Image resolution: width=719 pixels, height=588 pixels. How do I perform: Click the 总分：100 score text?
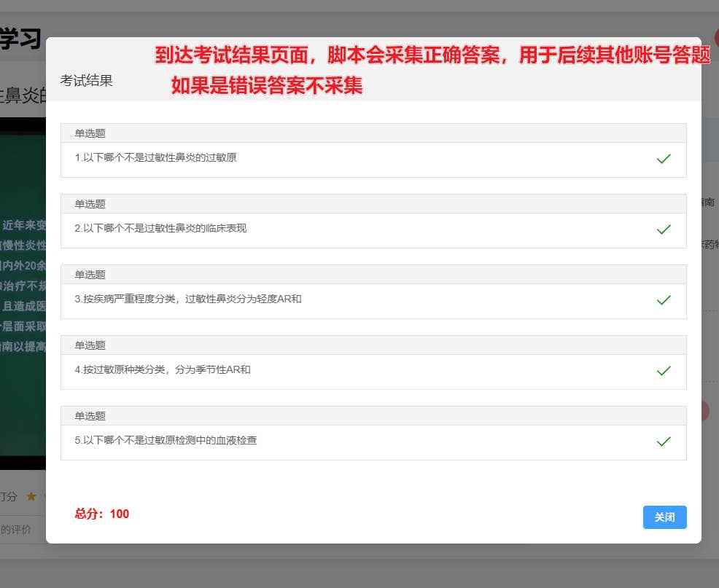click(x=101, y=514)
